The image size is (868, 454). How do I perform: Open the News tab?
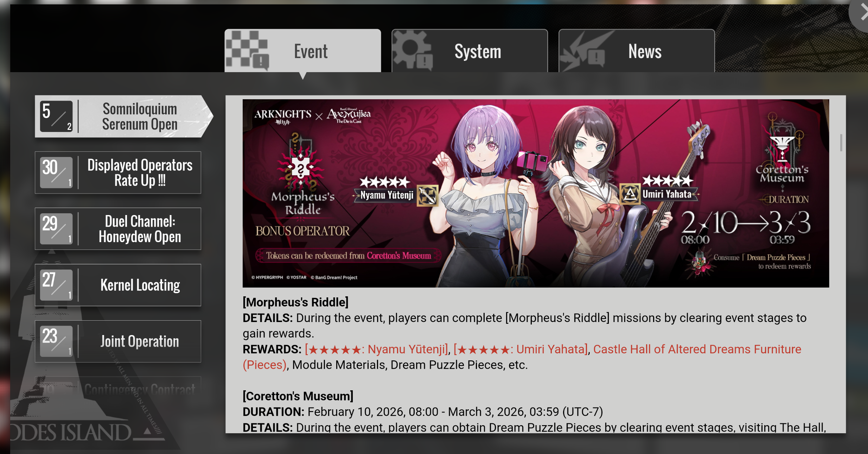pyautogui.click(x=637, y=51)
